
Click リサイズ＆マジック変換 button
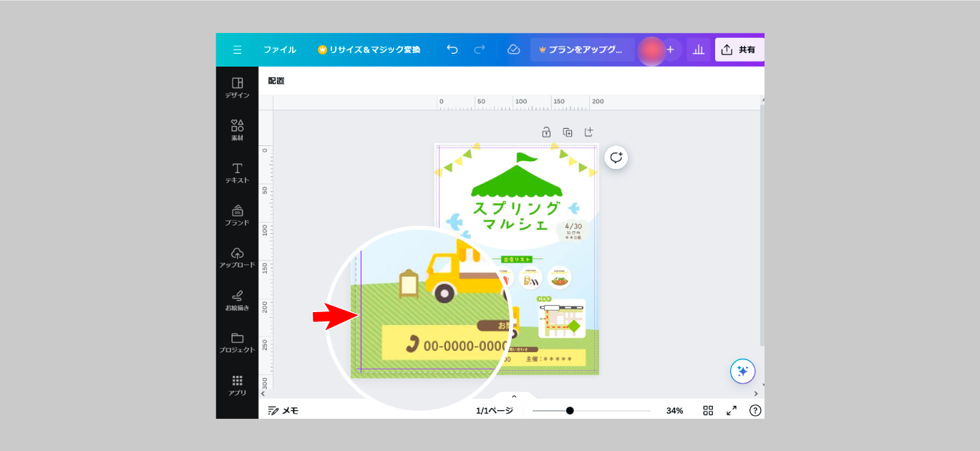coord(369,50)
